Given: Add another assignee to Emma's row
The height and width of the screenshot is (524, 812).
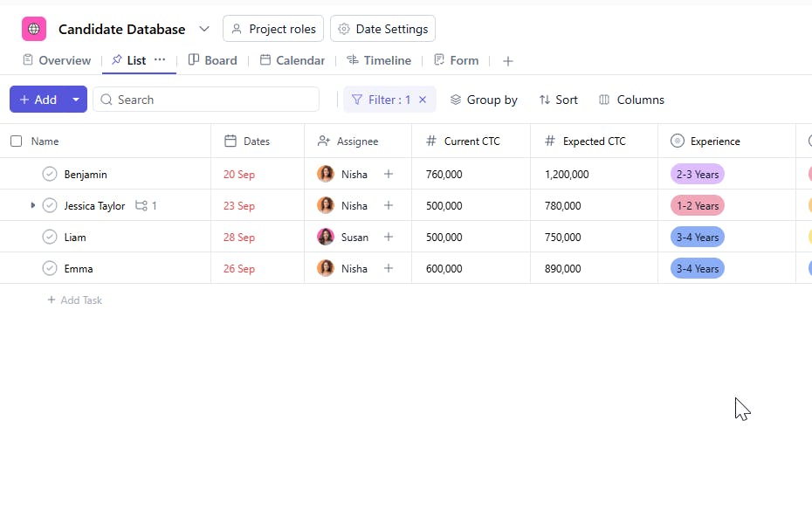Looking at the screenshot, I should tap(389, 269).
